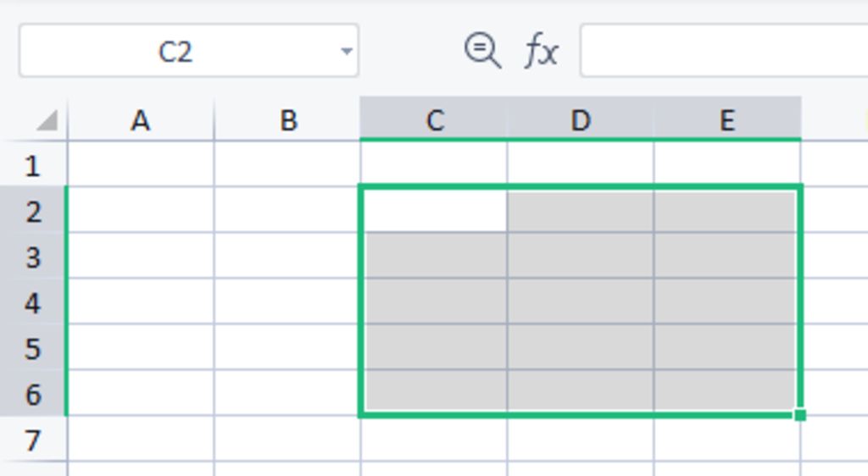This screenshot has width=868, height=476.
Task: Click the select-all corner triangle
Action: coord(47,121)
